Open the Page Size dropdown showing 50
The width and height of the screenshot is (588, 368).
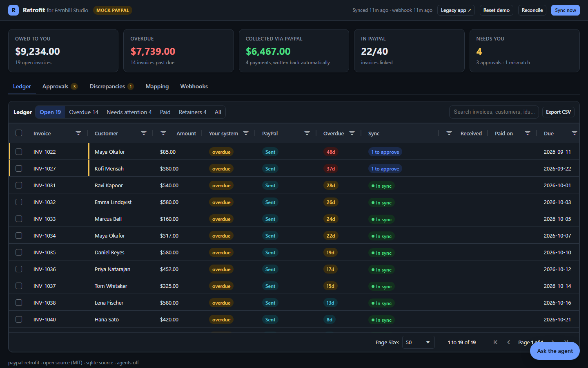(x=418, y=342)
